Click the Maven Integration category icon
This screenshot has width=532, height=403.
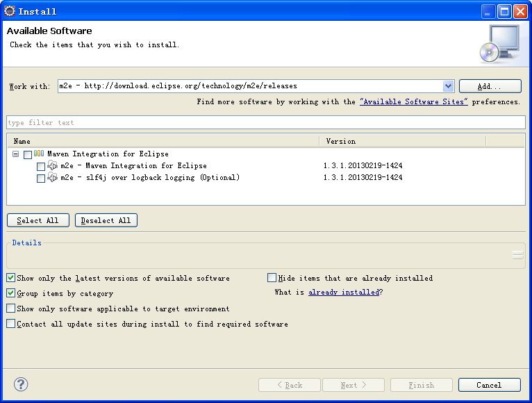point(39,154)
